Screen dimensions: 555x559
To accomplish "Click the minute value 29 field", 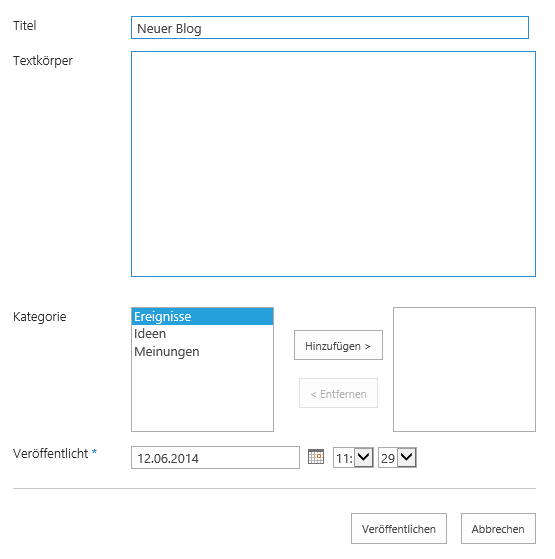I will pos(388,458).
